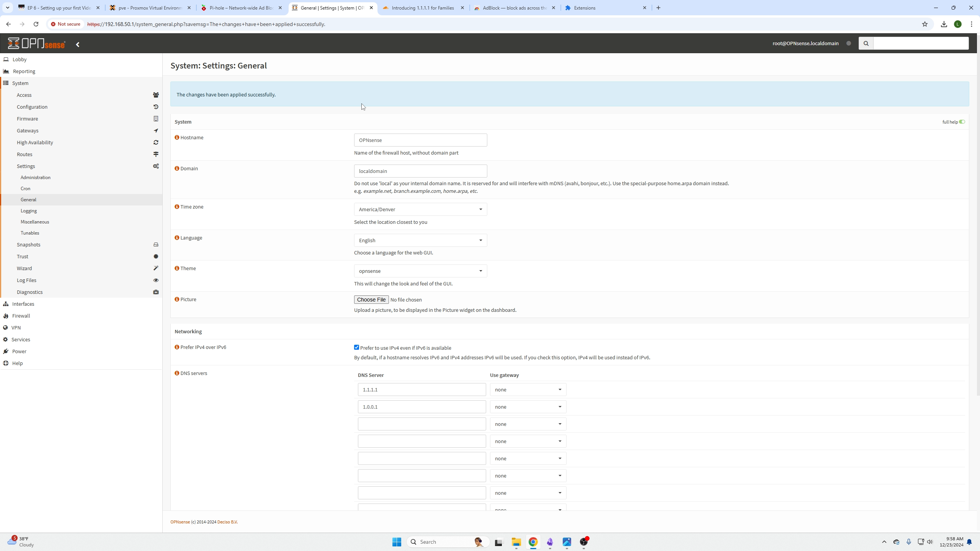Click the DNS servers info icon
Screen dimensions: 980x551
177,373
